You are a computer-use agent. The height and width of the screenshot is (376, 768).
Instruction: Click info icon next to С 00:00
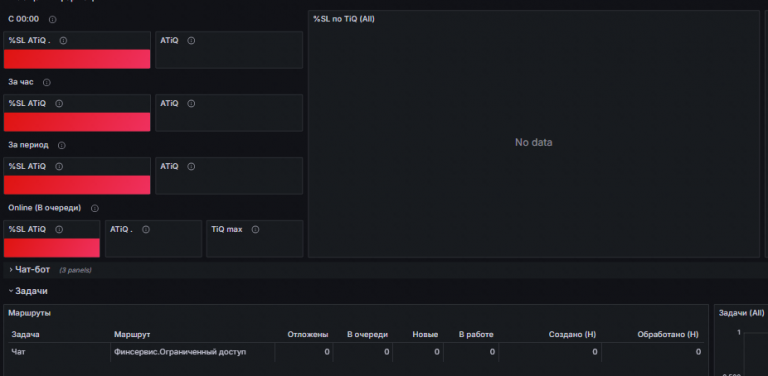(52, 20)
